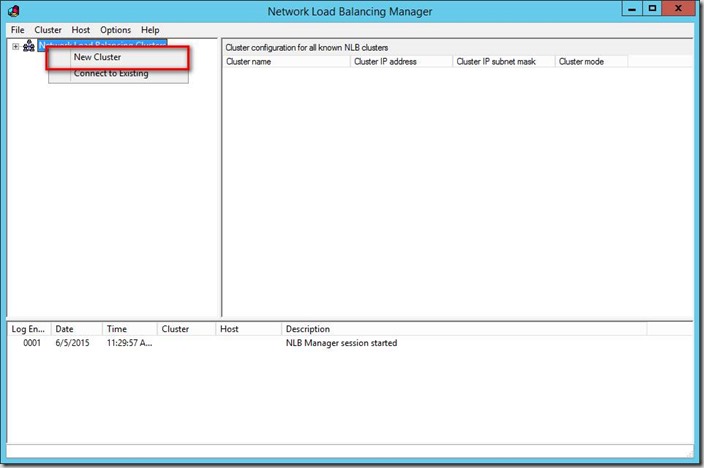Screen dimensions: 704x468
Task: Click the Cluster mode column header
Action: pos(591,61)
